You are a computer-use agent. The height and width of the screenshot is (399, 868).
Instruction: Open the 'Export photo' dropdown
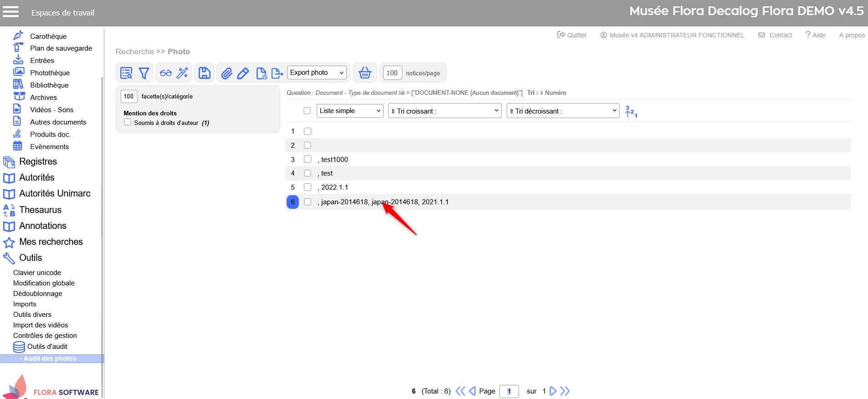click(317, 73)
